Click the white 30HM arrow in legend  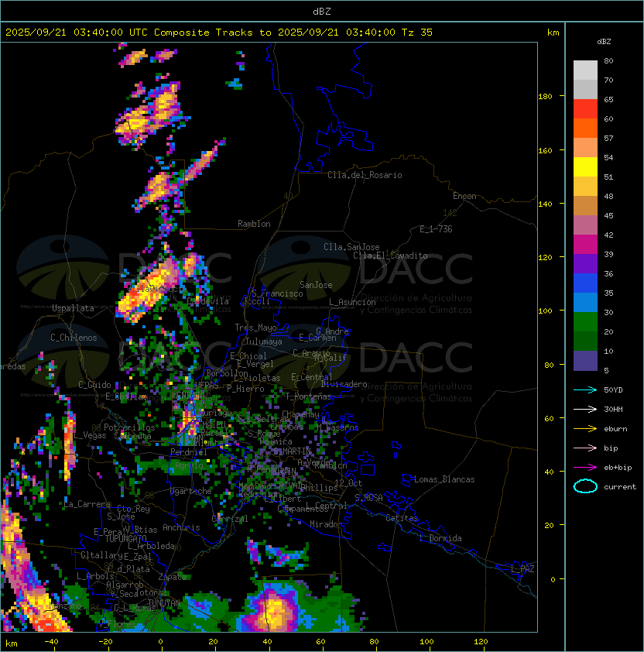pos(585,409)
